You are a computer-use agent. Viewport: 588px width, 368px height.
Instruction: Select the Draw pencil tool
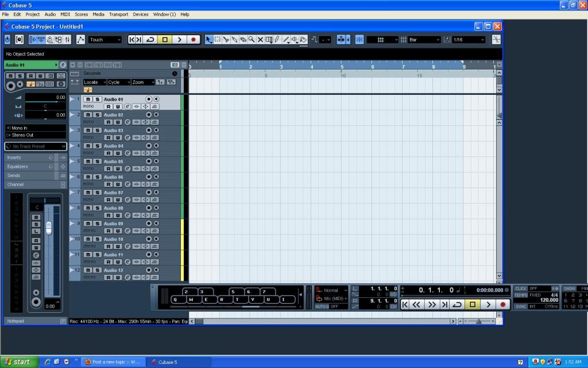pyautogui.click(x=277, y=40)
